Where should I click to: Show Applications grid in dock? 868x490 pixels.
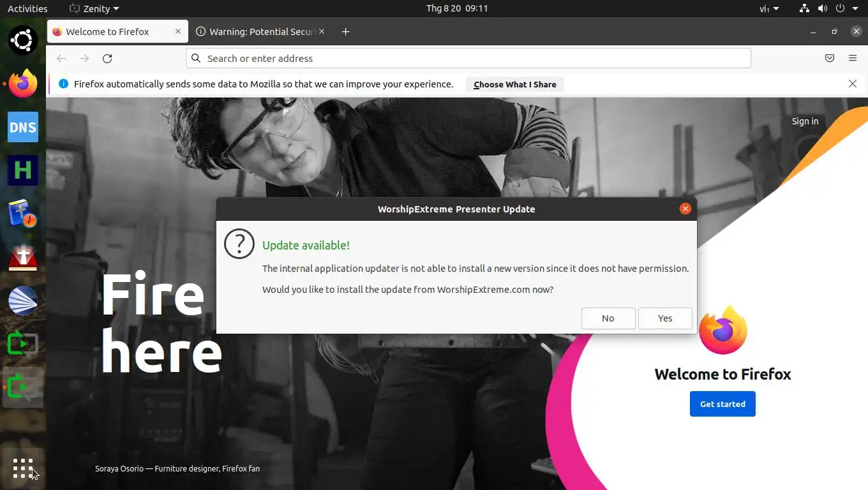point(23,468)
